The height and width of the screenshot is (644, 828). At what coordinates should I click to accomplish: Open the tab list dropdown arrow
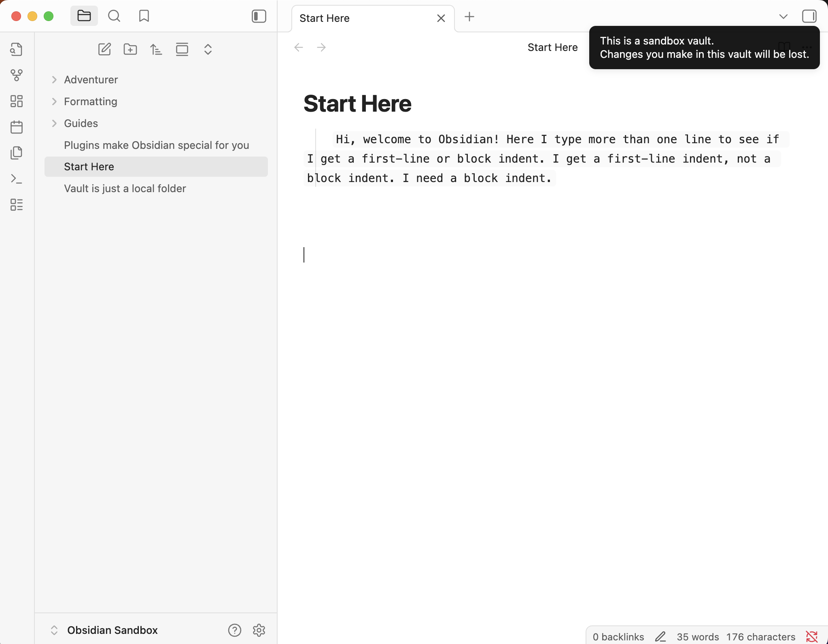(x=783, y=17)
